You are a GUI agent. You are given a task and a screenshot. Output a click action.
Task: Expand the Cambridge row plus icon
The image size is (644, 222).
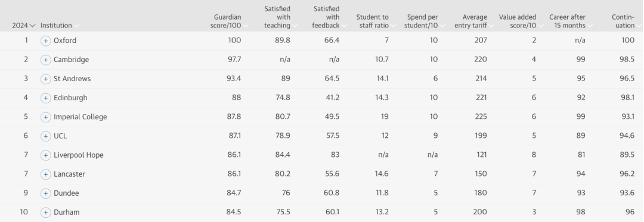45,60
